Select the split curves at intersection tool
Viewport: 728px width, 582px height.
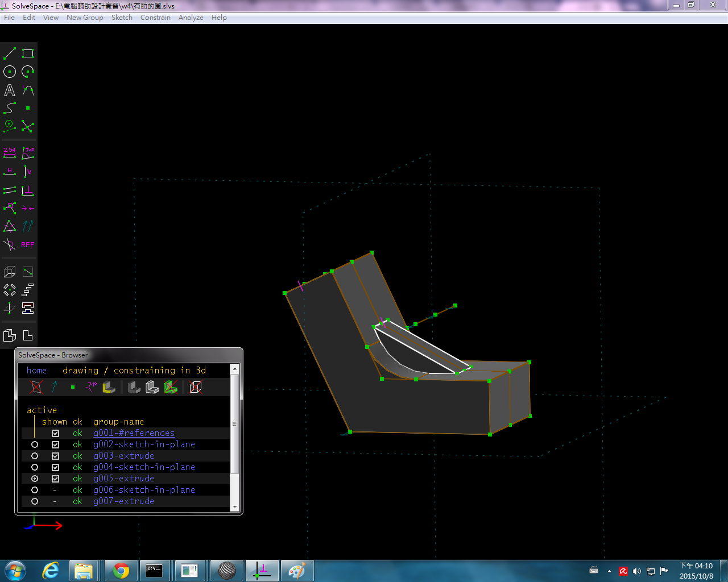28,126
